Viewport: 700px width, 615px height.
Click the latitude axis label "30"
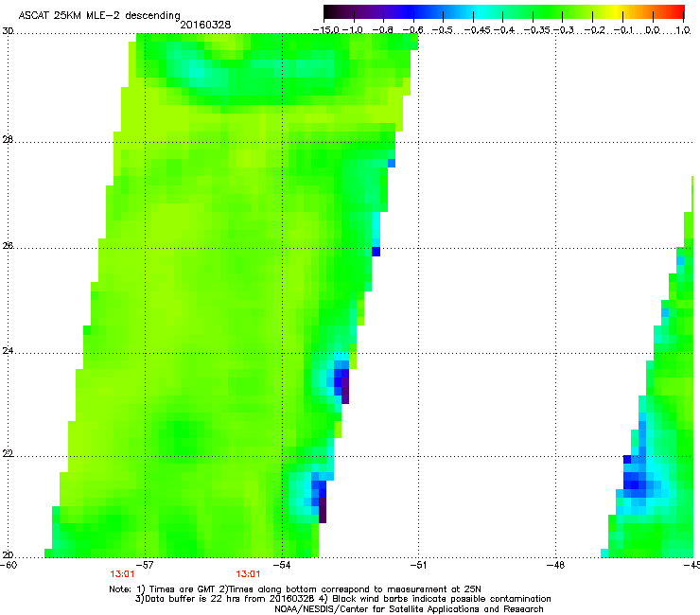click(x=8, y=31)
